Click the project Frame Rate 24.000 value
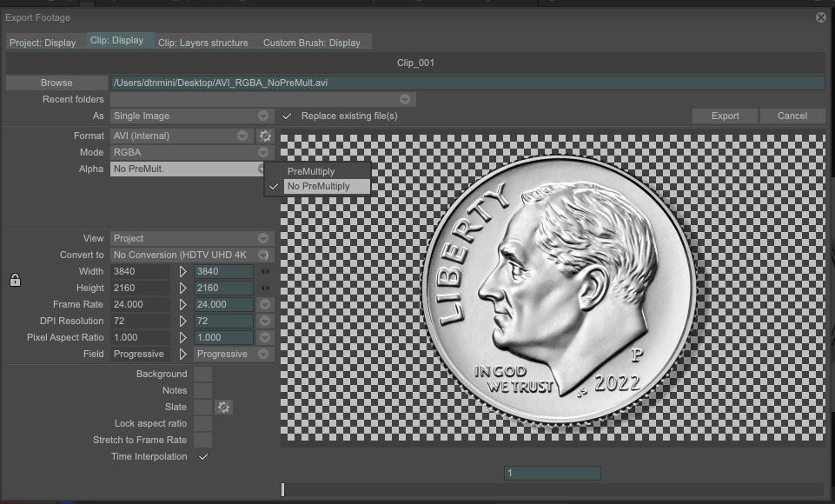 140,305
